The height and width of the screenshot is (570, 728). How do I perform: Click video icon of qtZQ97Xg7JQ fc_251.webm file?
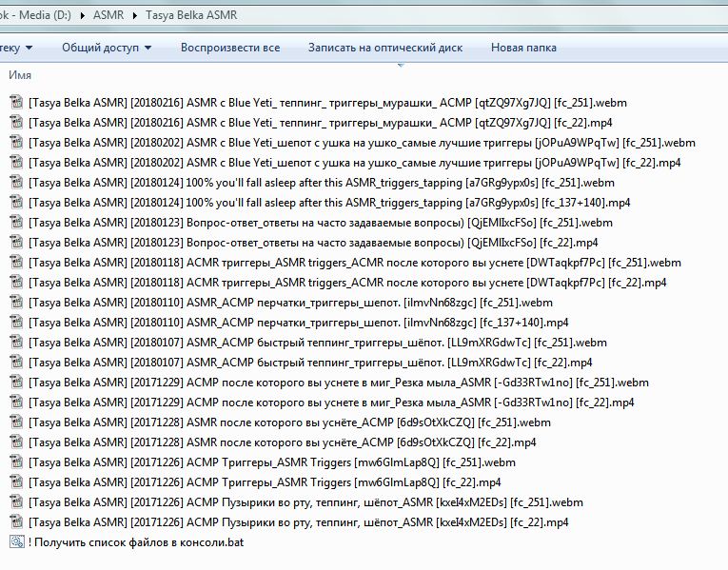coord(17,102)
